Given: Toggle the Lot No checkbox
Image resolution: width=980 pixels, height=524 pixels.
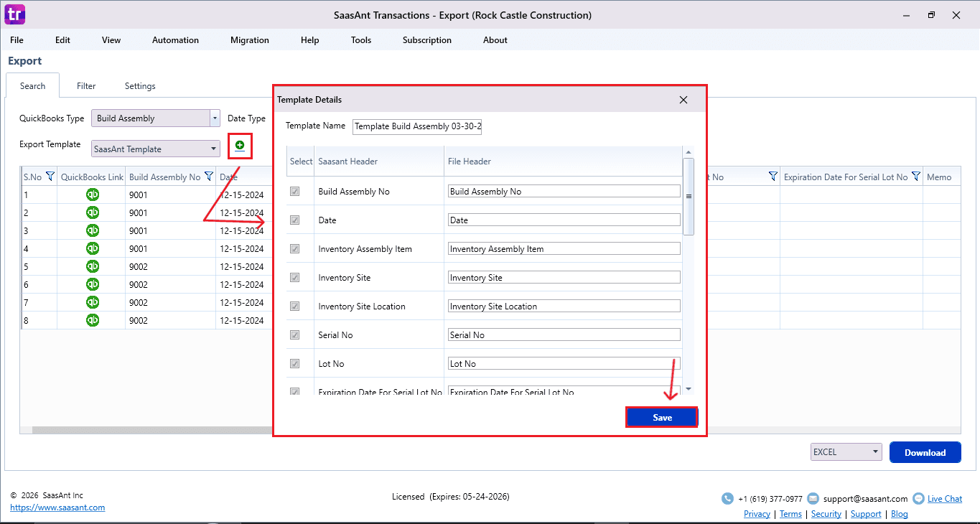Looking at the screenshot, I should pos(294,364).
